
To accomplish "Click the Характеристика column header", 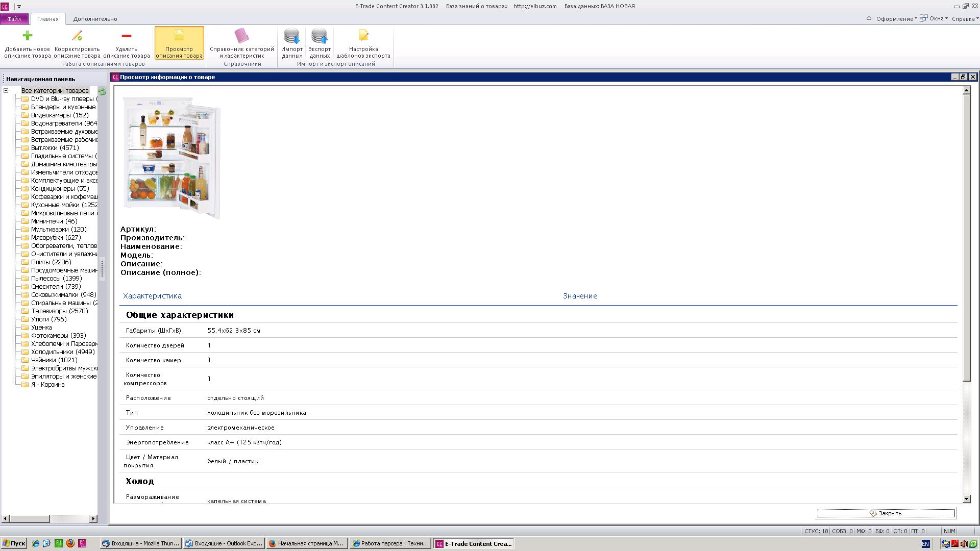I will [x=152, y=296].
